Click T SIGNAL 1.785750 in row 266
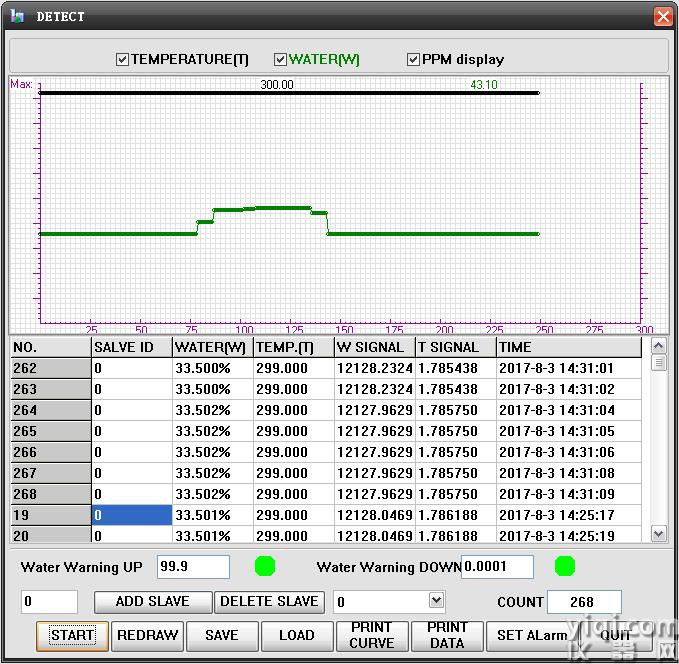679x664 pixels. pos(456,452)
